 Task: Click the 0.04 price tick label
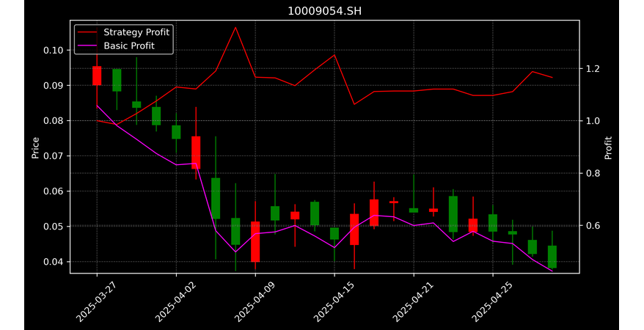(x=54, y=262)
